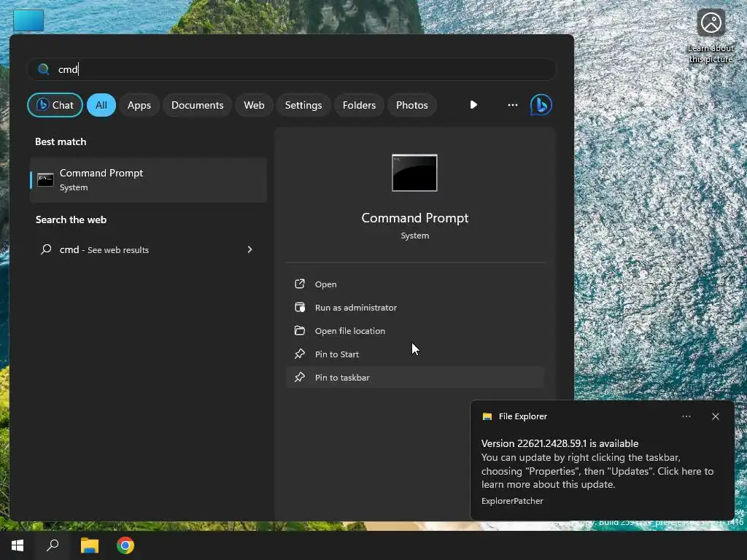
Task: Choose Pin to taskbar
Action: point(414,378)
